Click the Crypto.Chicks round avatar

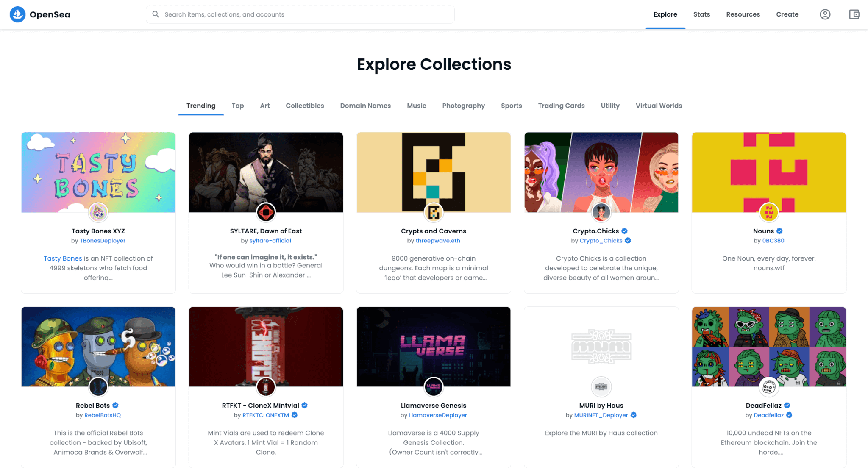(x=601, y=212)
